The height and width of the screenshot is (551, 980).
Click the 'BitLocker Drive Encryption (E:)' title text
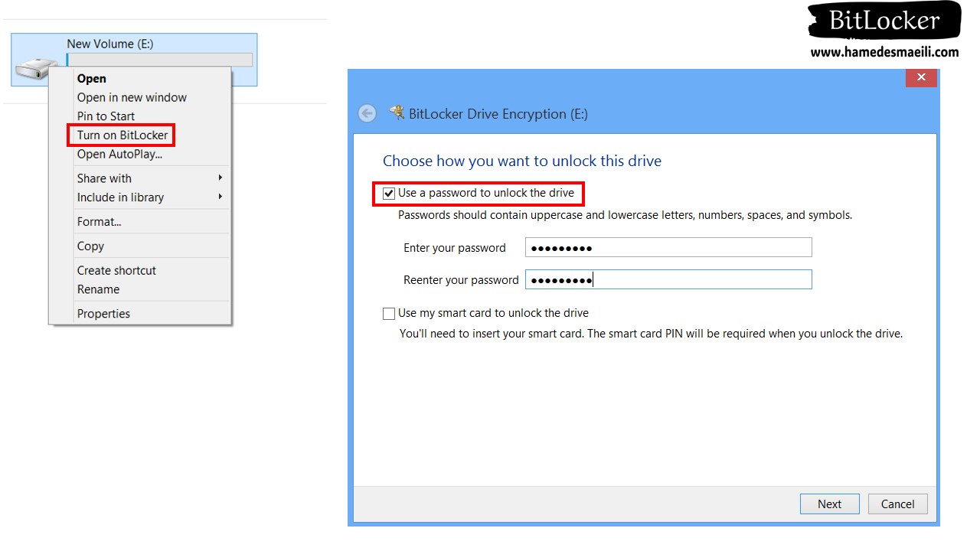[498, 114]
